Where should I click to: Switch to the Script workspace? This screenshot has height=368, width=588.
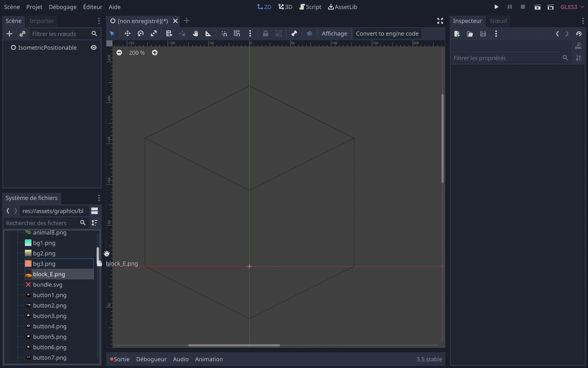(x=310, y=7)
